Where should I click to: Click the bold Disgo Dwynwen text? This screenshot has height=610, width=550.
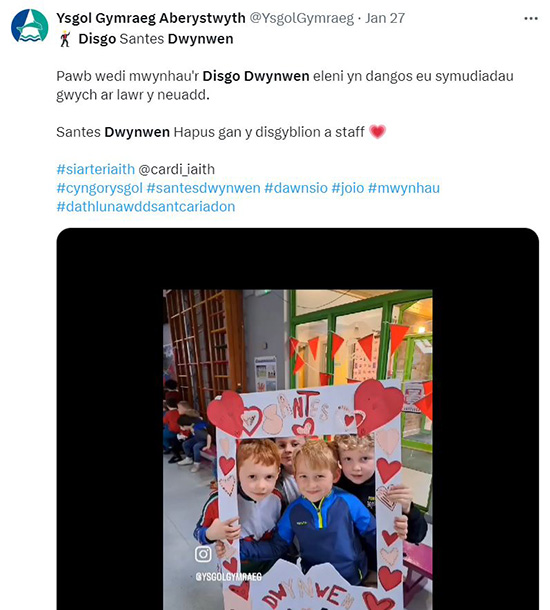256,76
